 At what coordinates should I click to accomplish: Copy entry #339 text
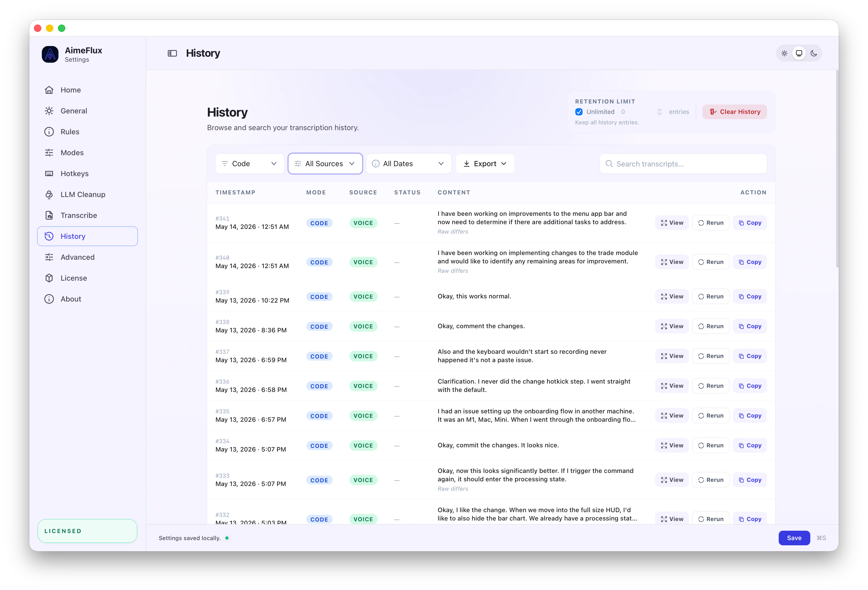tap(750, 297)
